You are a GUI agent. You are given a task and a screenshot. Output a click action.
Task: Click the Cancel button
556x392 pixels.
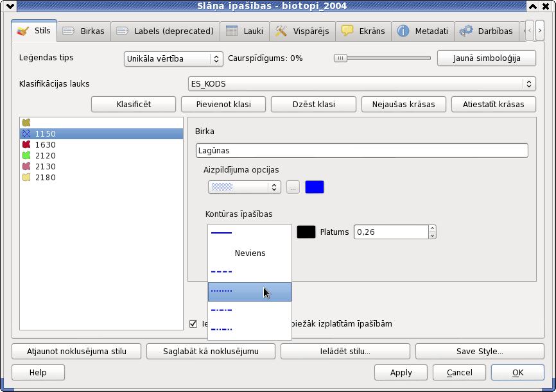pyautogui.click(x=459, y=373)
